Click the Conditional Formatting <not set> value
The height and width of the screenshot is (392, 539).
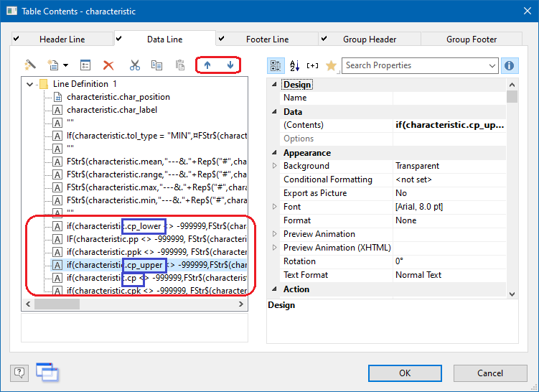tap(449, 179)
